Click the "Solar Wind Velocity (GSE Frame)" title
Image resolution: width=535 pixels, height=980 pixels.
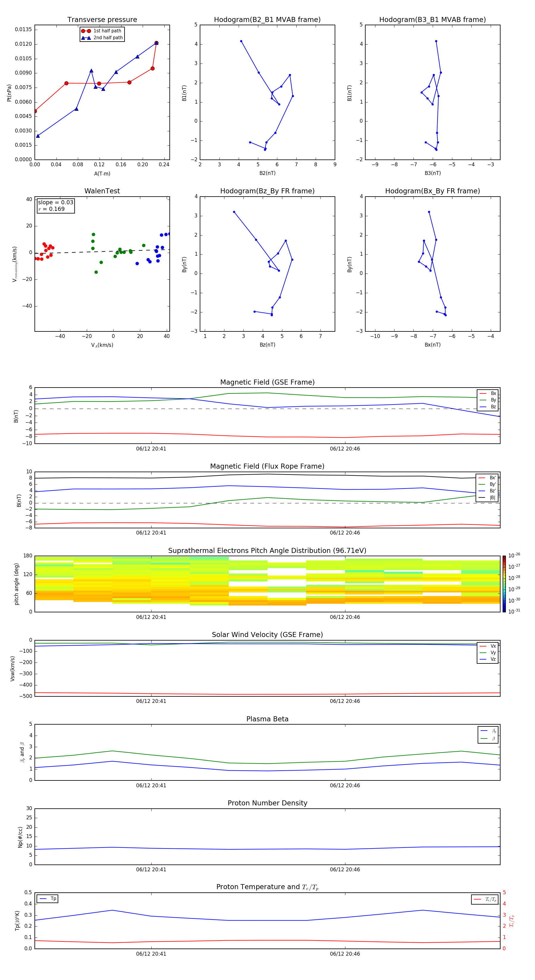(267, 635)
